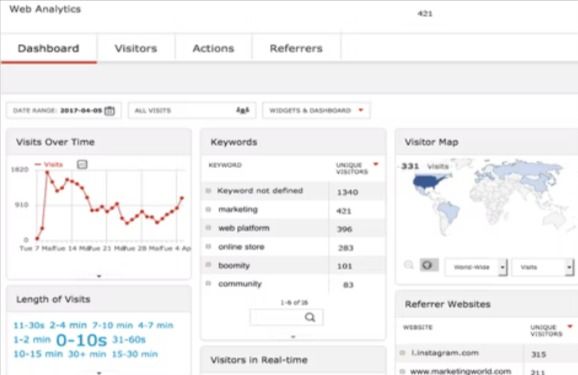Image resolution: width=578 pixels, height=375 pixels.
Task: Select the 30+ min visit length tag
Action: click(87, 354)
